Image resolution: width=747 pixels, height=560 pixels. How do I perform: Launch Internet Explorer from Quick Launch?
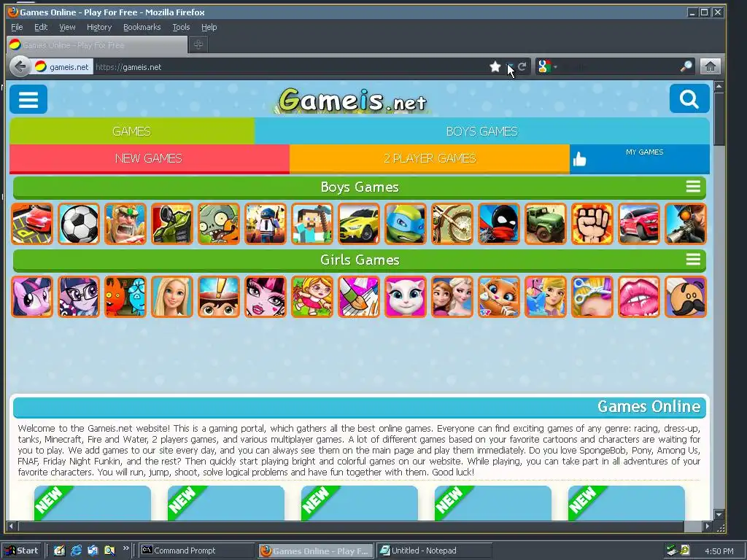(x=76, y=551)
